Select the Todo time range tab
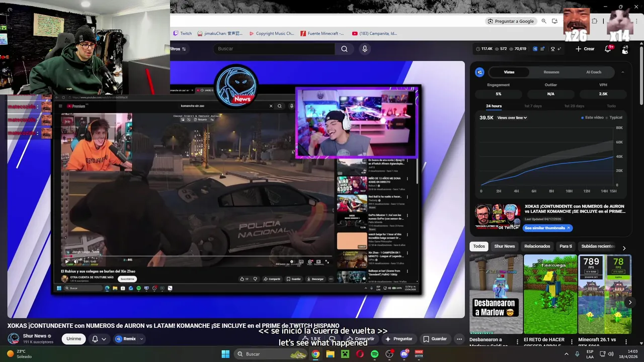The width and height of the screenshot is (644, 362). (611, 106)
